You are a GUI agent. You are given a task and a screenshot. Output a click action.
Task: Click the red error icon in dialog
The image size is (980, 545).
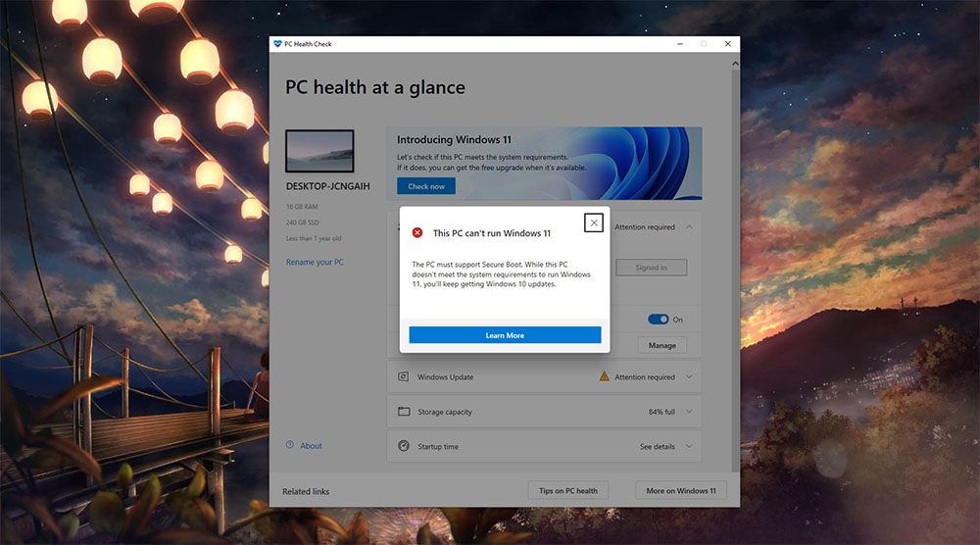tap(417, 232)
